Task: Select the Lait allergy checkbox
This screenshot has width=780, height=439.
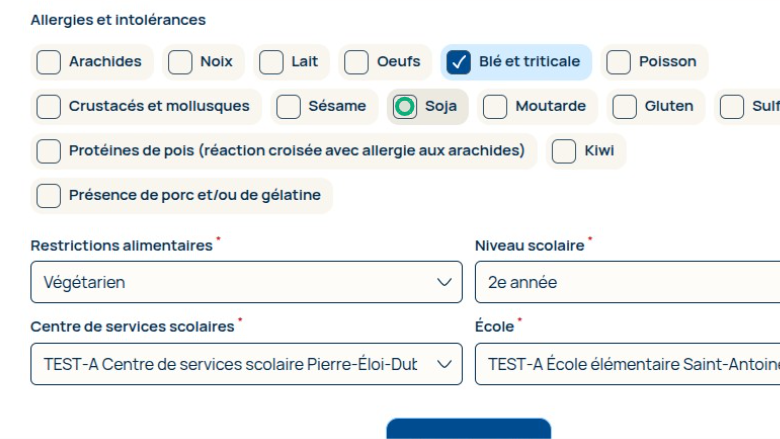Action: tap(271, 62)
